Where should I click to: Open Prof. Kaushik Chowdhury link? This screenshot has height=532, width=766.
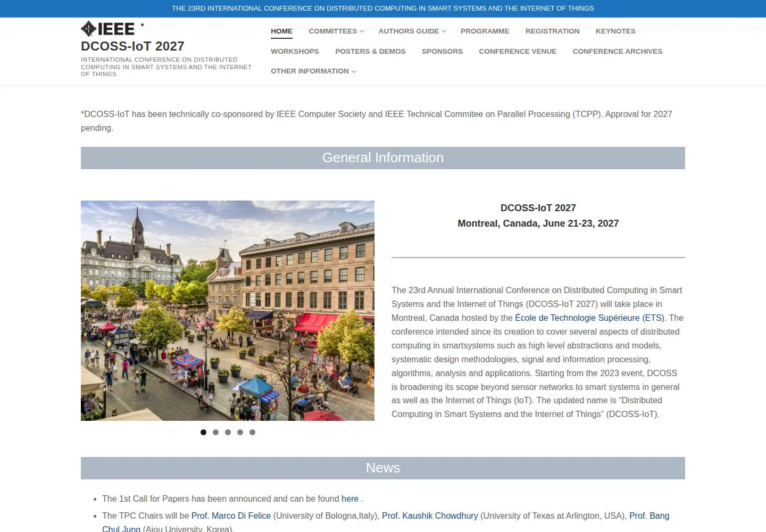pos(430,516)
